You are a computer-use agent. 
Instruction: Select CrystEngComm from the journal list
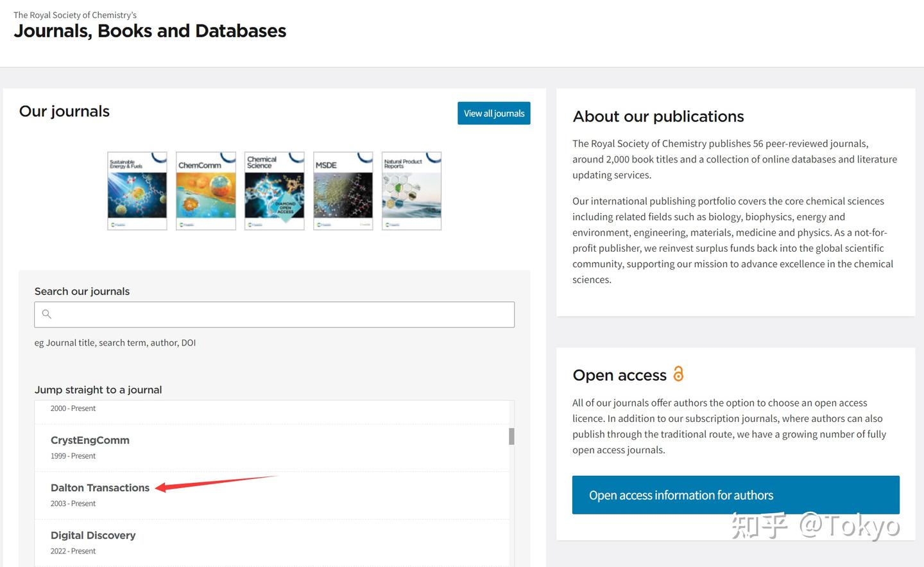coord(90,441)
